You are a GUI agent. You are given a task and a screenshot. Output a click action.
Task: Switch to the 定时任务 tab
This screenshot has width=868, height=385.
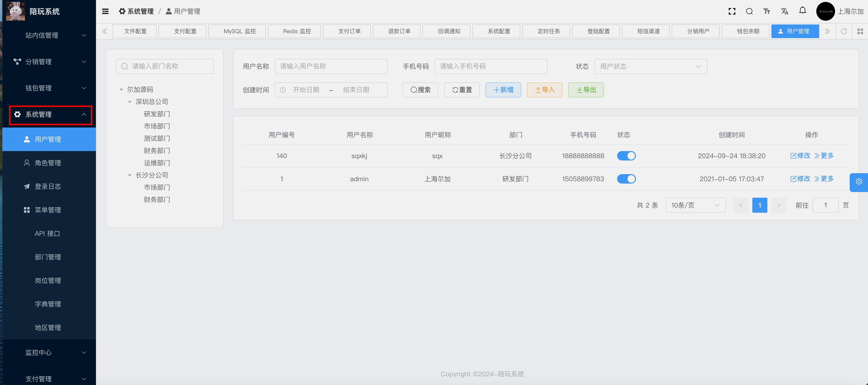[546, 31]
